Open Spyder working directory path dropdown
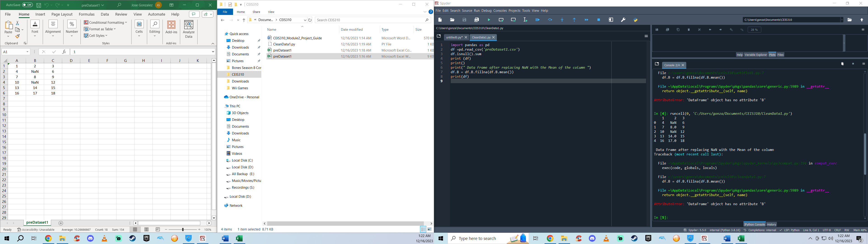The height and width of the screenshot is (244, 868). click(841, 20)
